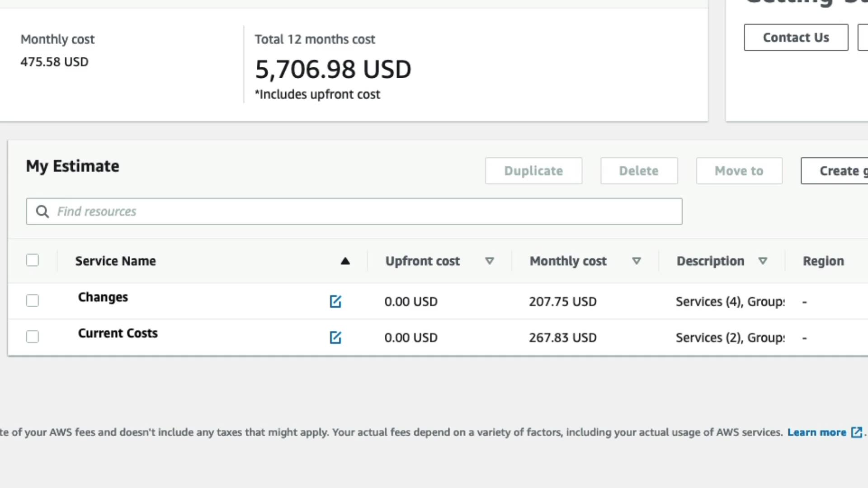Open the Description sort dropdown arrow
Image resolution: width=868 pixels, height=488 pixels.
[763, 261]
